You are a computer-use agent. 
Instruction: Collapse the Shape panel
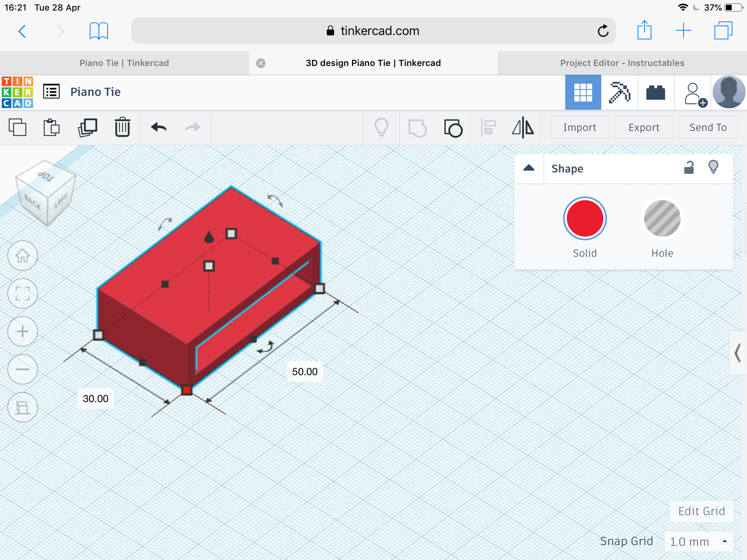529,168
